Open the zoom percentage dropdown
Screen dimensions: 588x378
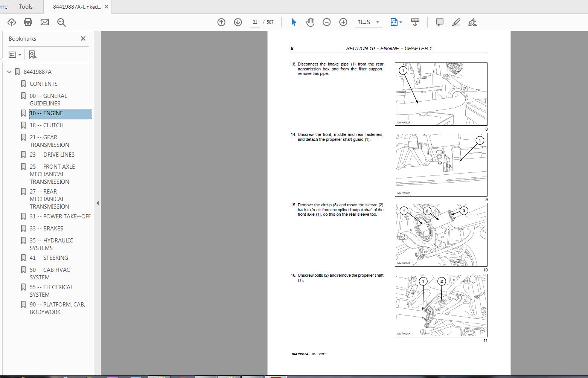pos(378,22)
